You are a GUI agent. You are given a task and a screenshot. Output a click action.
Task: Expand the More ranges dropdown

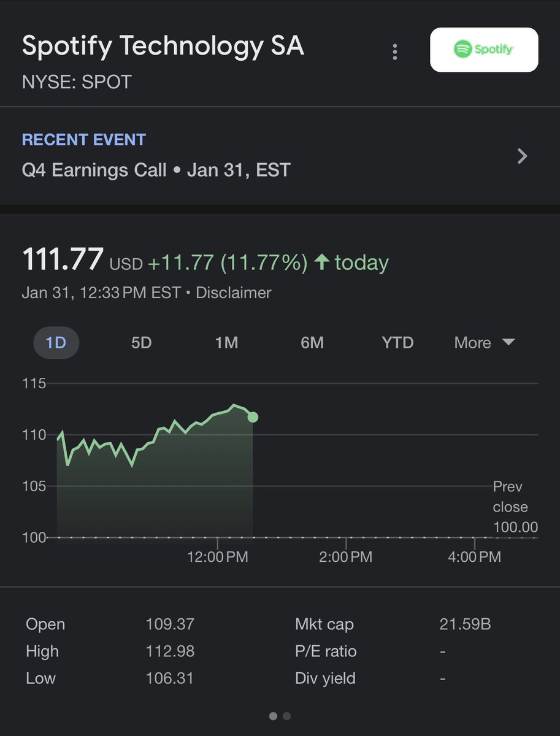484,342
